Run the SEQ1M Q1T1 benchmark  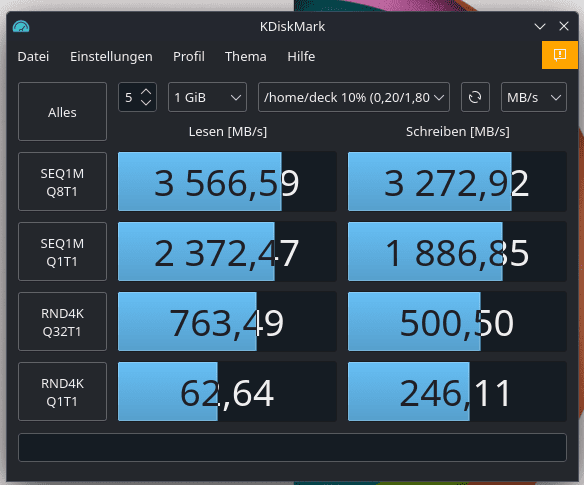[62, 252]
